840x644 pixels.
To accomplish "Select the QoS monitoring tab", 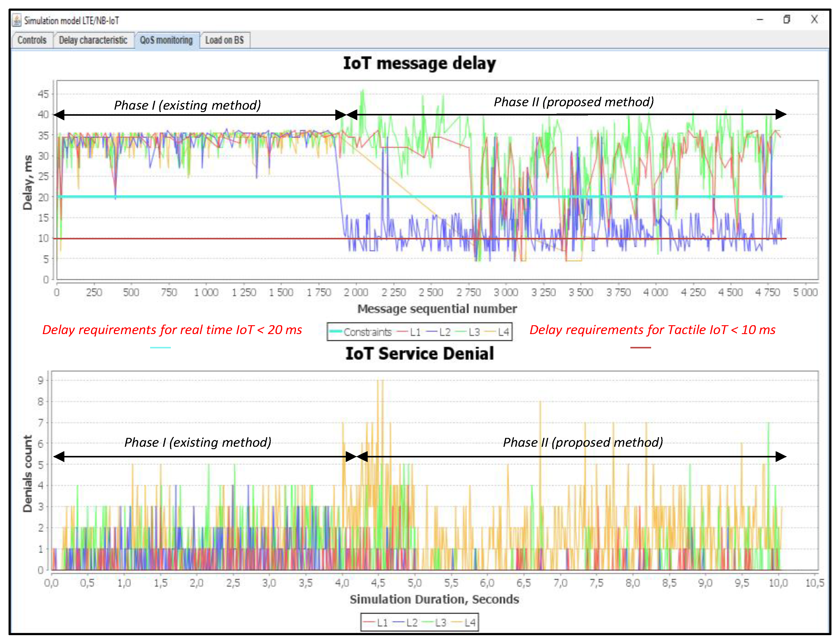I will (166, 40).
